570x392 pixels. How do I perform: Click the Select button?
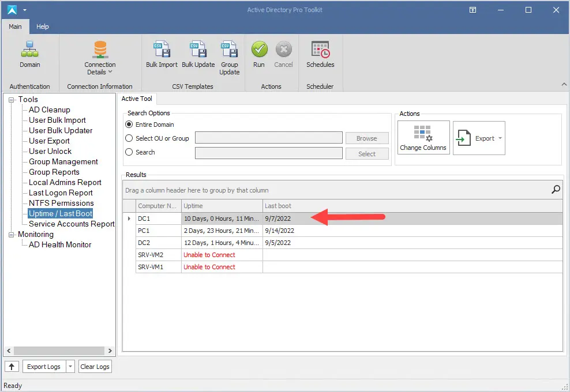point(367,154)
